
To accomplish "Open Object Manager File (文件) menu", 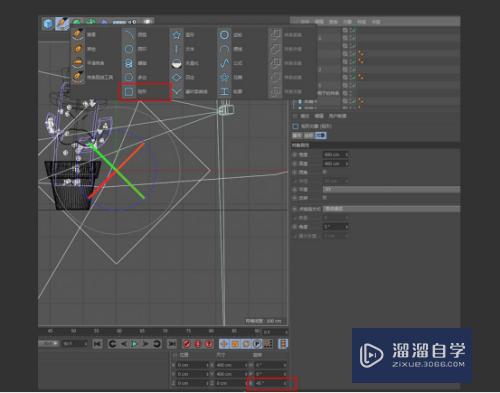I will (x=304, y=21).
